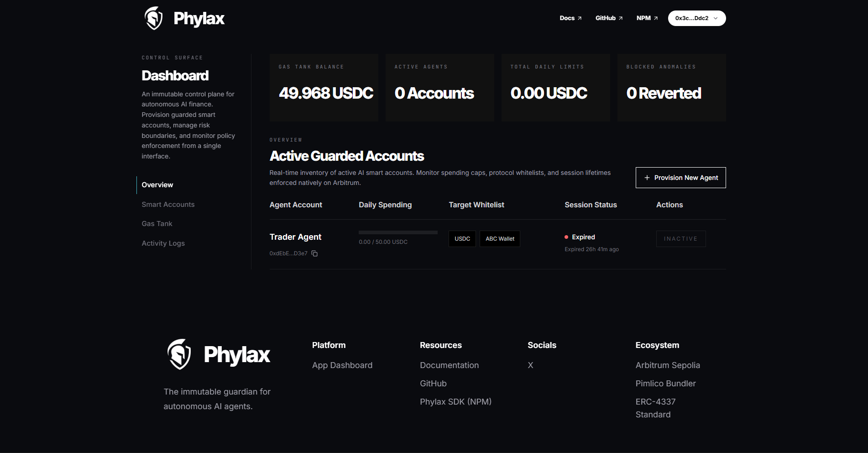Screen dimensions: 868x453
Task: Open the NPM link in header
Action: coord(647,18)
